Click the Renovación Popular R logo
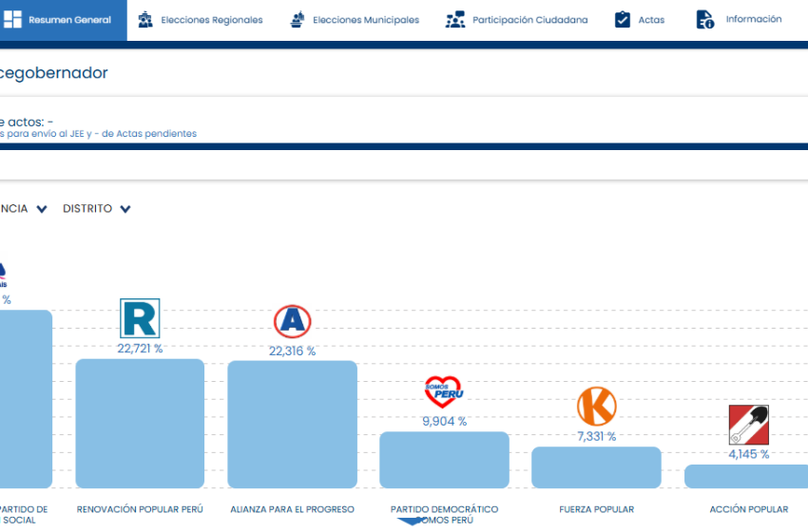 (140, 318)
